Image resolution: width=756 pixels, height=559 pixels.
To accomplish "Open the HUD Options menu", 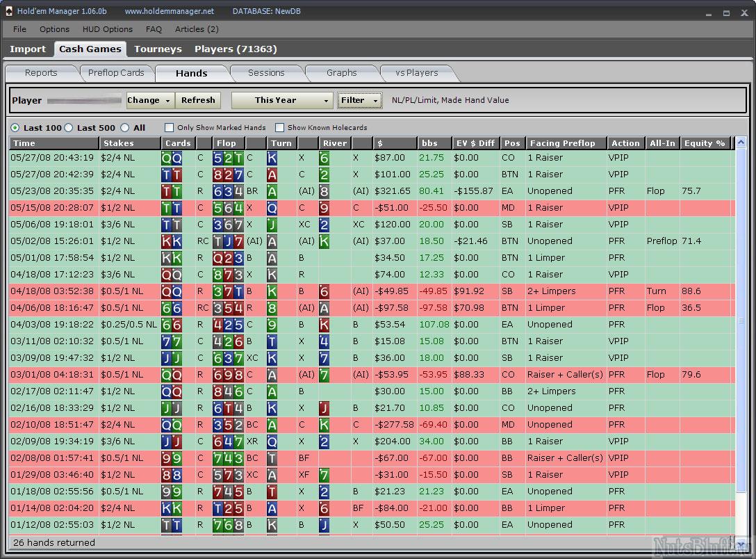I will [107, 29].
